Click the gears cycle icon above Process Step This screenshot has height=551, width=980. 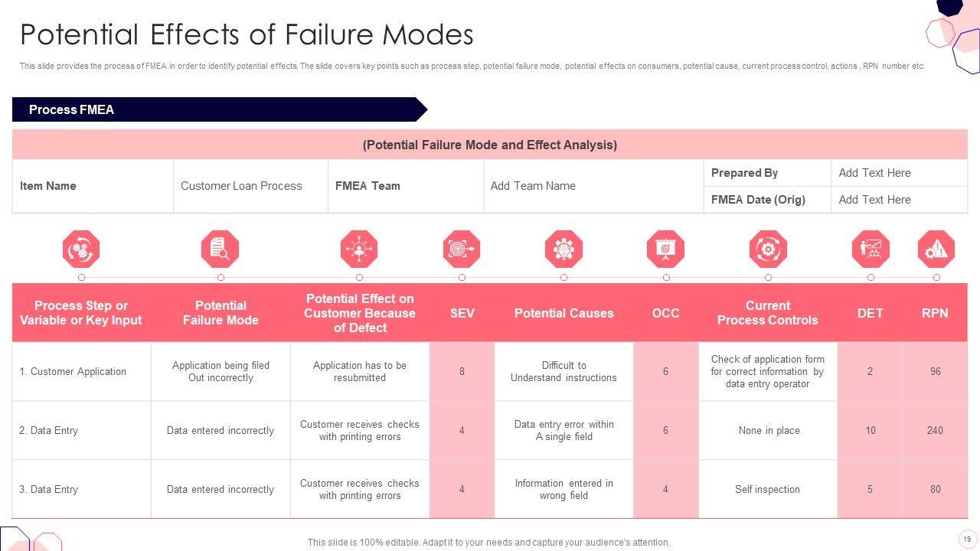(81, 249)
